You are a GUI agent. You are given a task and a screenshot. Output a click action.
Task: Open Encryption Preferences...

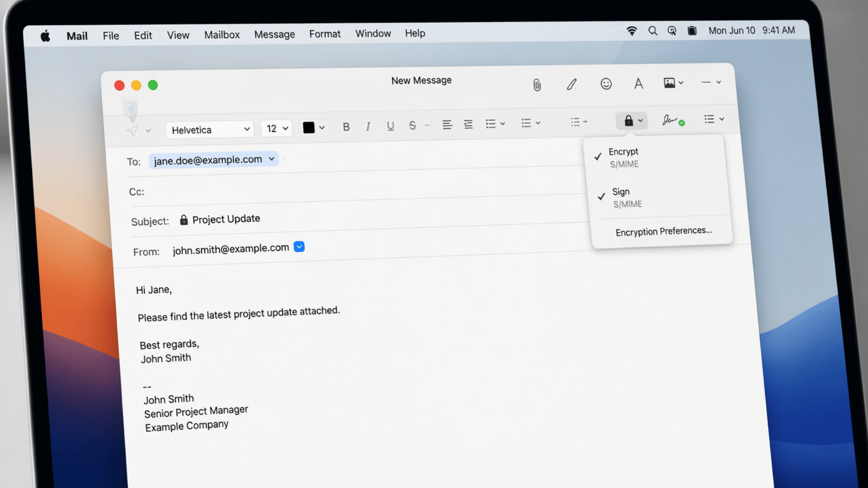(x=664, y=231)
